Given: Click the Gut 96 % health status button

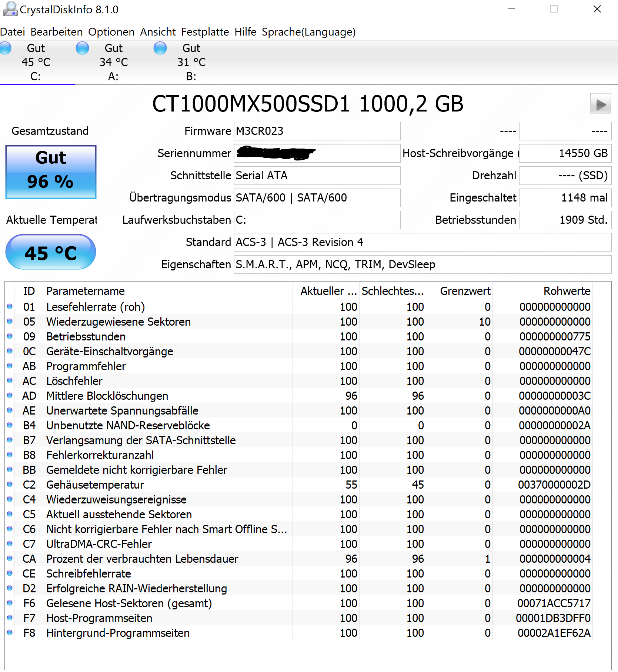Looking at the screenshot, I should point(51,172).
